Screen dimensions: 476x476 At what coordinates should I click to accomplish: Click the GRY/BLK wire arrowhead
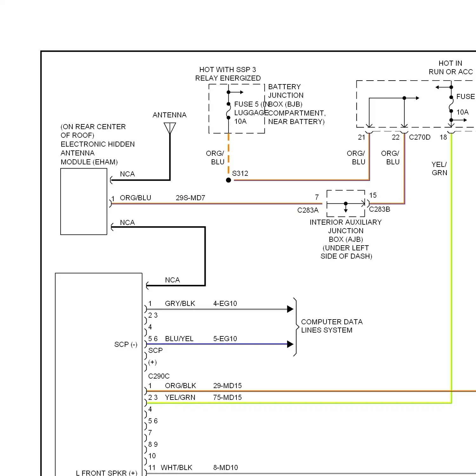tap(290, 309)
